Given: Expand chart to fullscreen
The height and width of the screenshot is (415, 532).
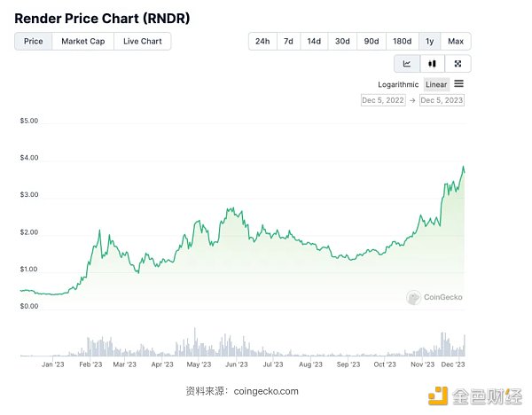Looking at the screenshot, I should coord(458,64).
